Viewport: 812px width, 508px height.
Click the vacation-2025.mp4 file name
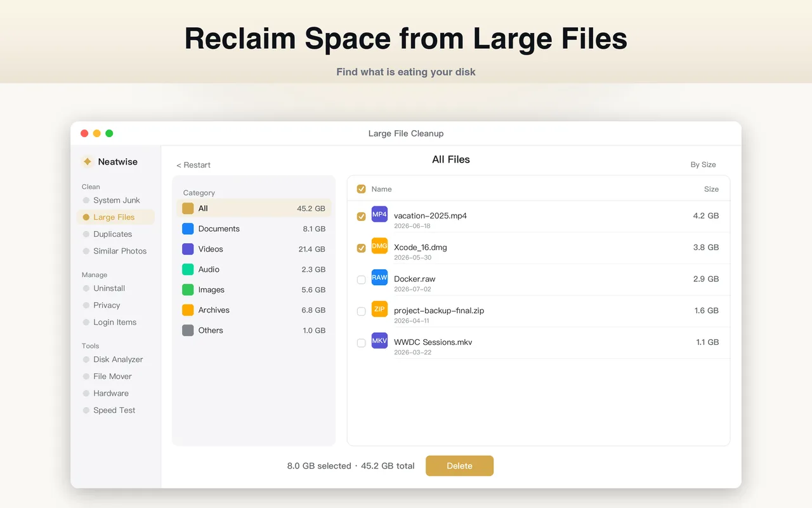click(x=430, y=216)
